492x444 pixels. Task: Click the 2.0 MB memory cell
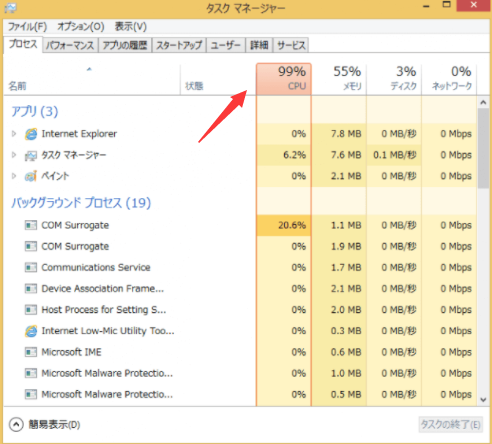point(339,310)
